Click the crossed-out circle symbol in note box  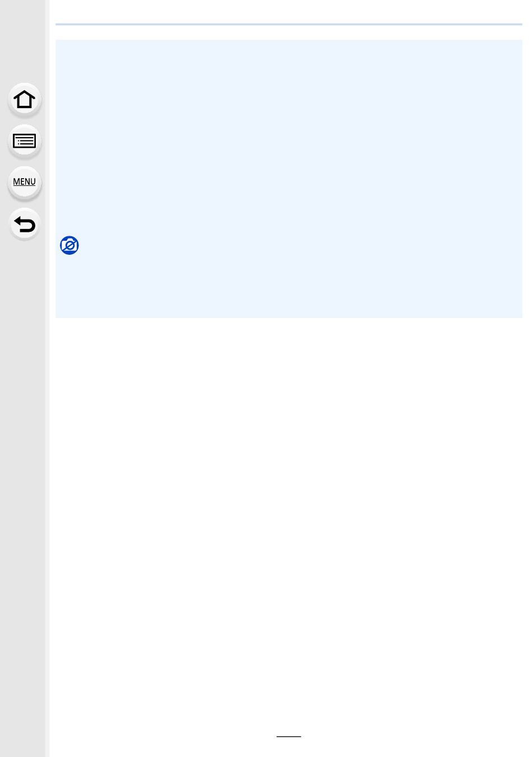(x=69, y=245)
